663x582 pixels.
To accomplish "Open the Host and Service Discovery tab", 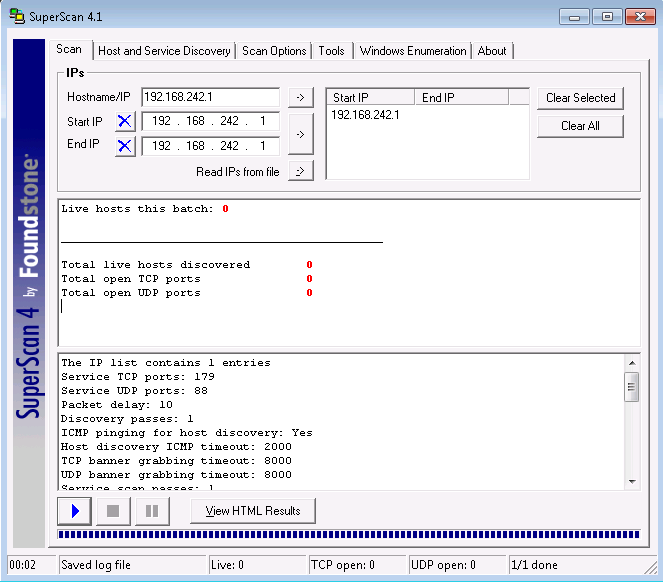I will (x=164, y=51).
